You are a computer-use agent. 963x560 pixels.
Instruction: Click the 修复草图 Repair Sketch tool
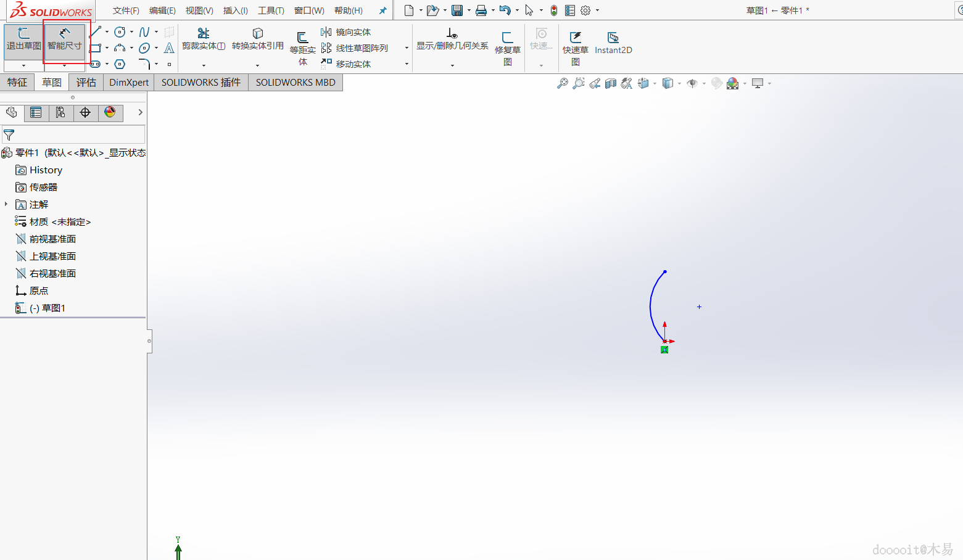pos(508,48)
